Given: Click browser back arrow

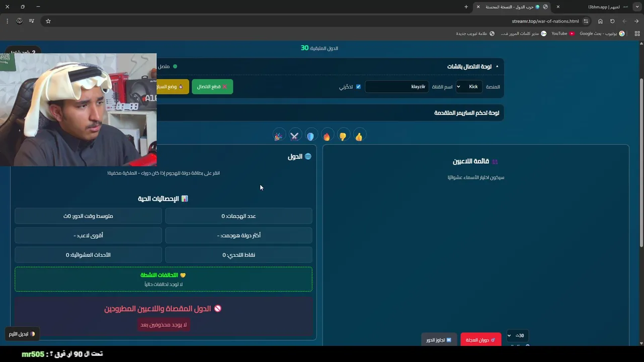Looking at the screenshot, I should coord(624,21).
